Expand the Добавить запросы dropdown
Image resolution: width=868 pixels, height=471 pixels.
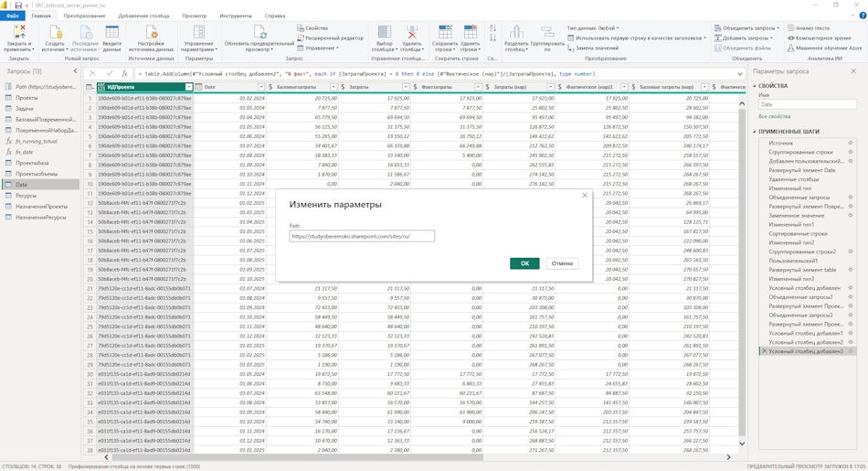[772, 38]
